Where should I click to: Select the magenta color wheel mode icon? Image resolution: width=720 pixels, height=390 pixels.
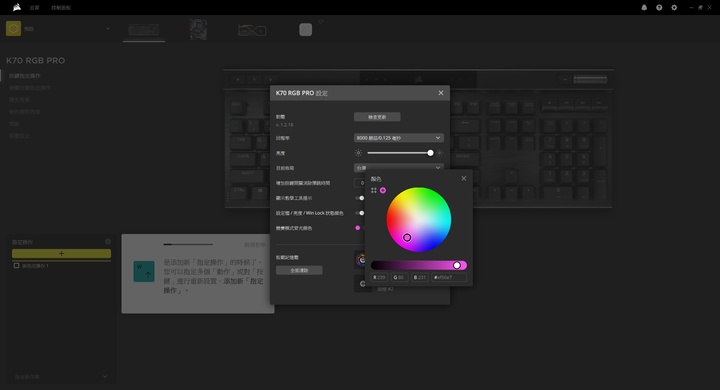[383, 190]
